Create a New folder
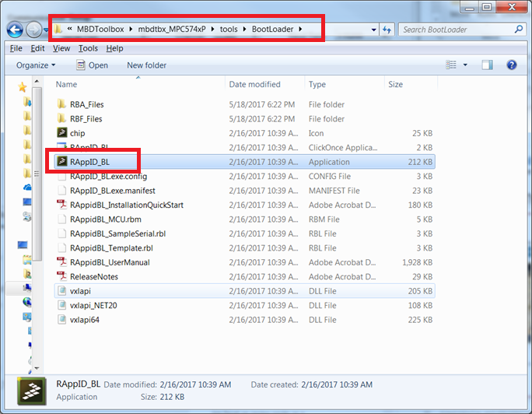 146,65
